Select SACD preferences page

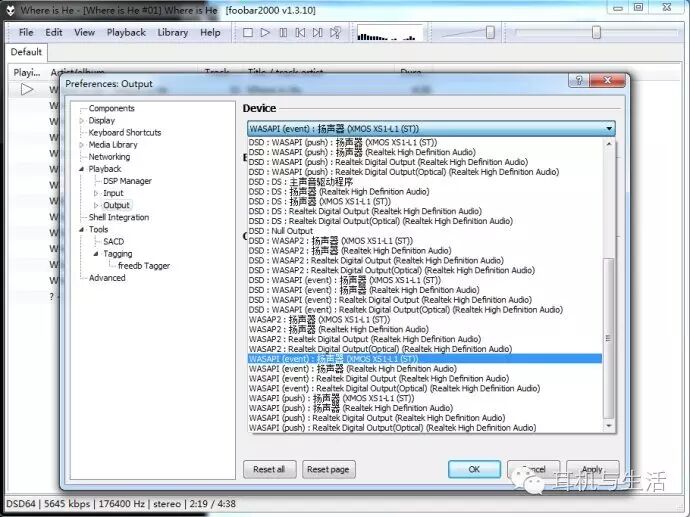click(114, 242)
